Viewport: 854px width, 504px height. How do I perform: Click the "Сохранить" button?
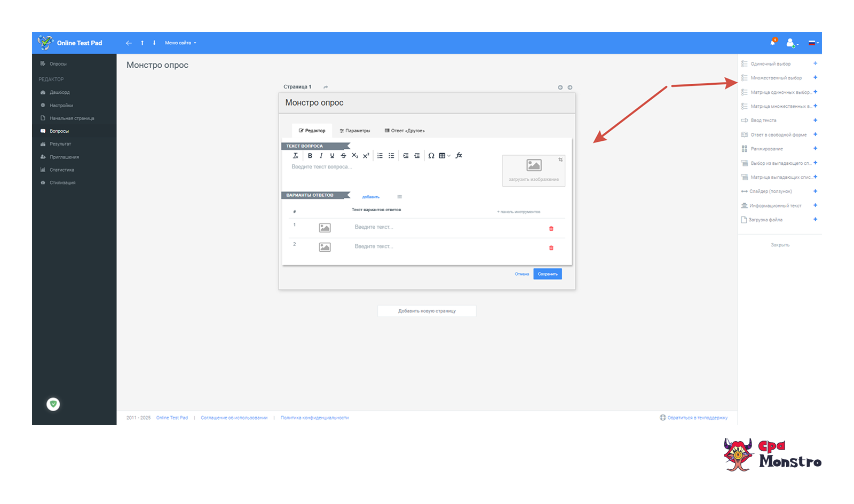click(x=548, y=274)
